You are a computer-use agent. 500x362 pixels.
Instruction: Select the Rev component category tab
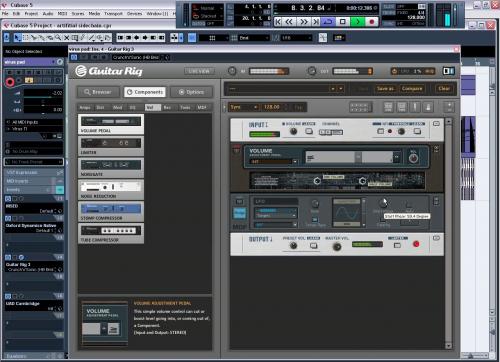click(168, 107)
